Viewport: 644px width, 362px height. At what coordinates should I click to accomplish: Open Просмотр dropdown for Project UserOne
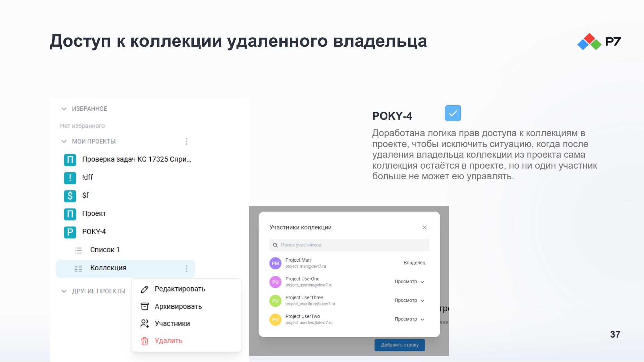[410, 282]
